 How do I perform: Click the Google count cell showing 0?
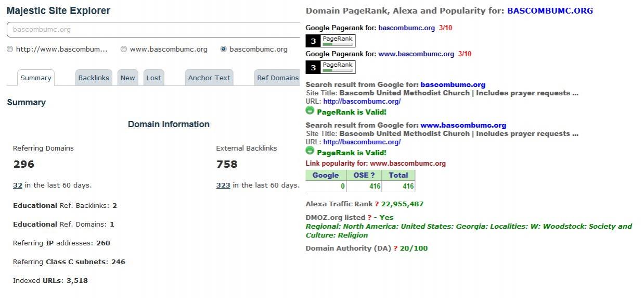click(326, 186)
